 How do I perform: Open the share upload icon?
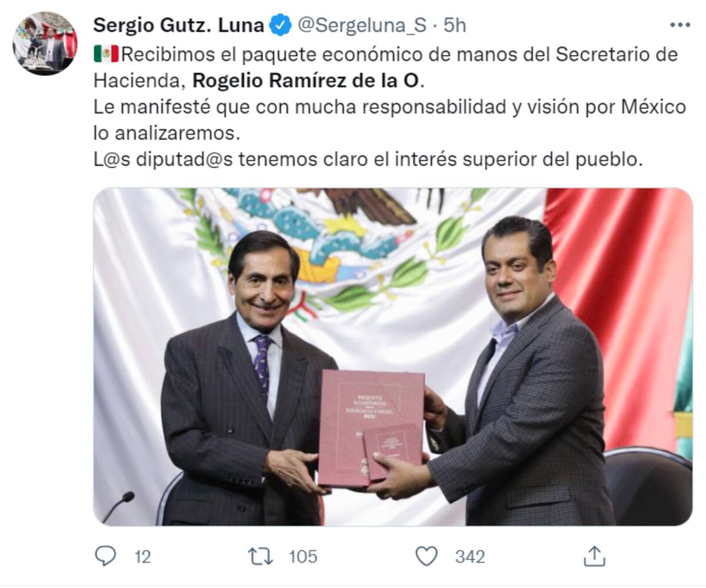tap(594, 556)
